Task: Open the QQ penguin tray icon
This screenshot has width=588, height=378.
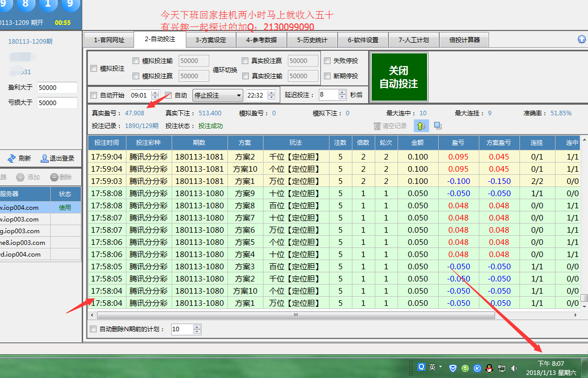Action: point(489,368)
